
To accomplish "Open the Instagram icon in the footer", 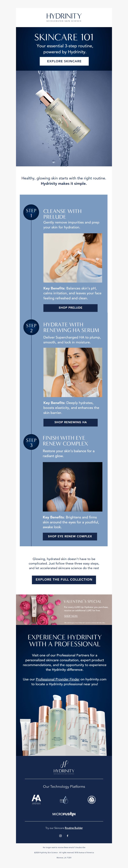I will [60, 836].
